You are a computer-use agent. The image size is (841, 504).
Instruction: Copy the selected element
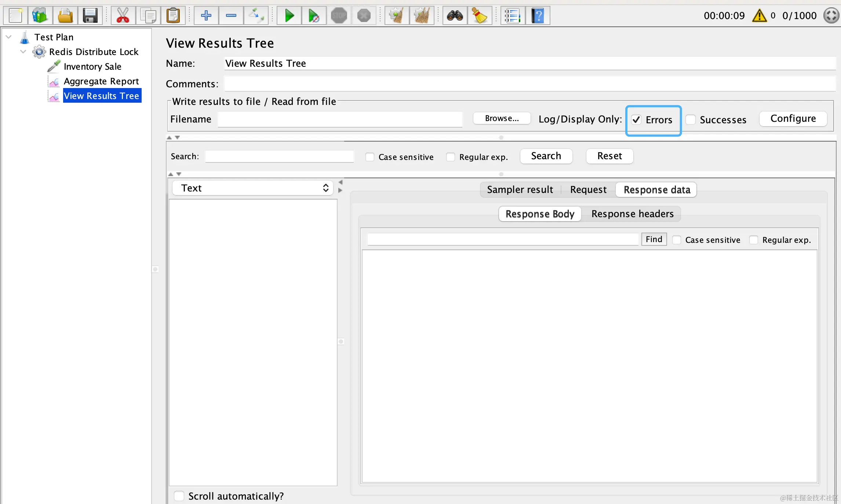148,16
